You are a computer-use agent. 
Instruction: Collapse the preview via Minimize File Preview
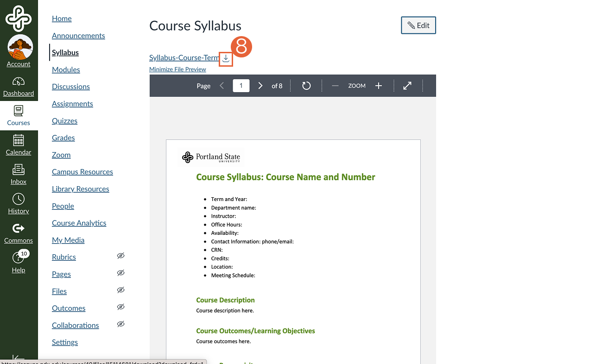point(177,69)
